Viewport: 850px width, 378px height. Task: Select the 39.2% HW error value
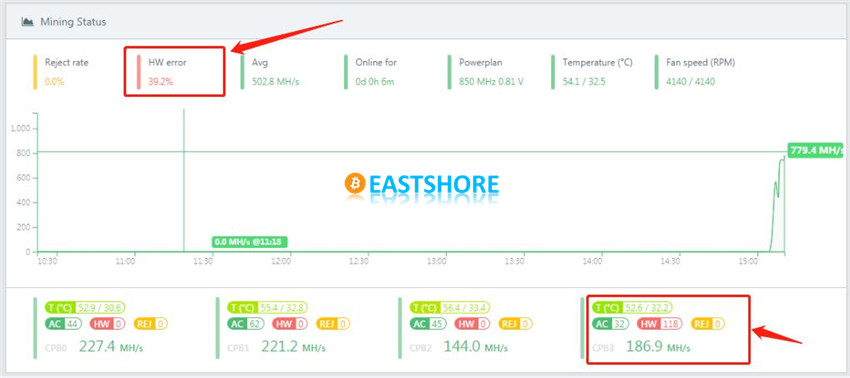[x=160, y=82]
